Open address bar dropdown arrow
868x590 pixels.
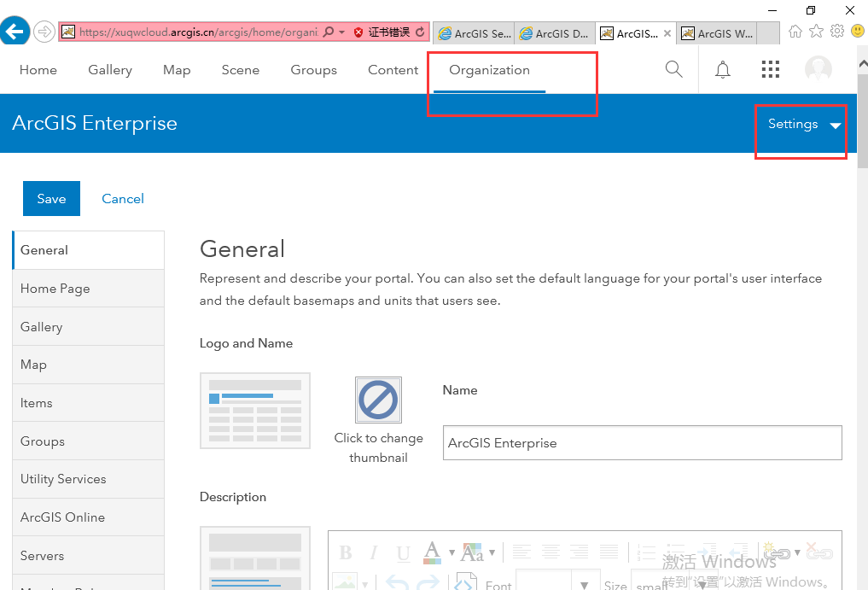(x=342, y=32)
